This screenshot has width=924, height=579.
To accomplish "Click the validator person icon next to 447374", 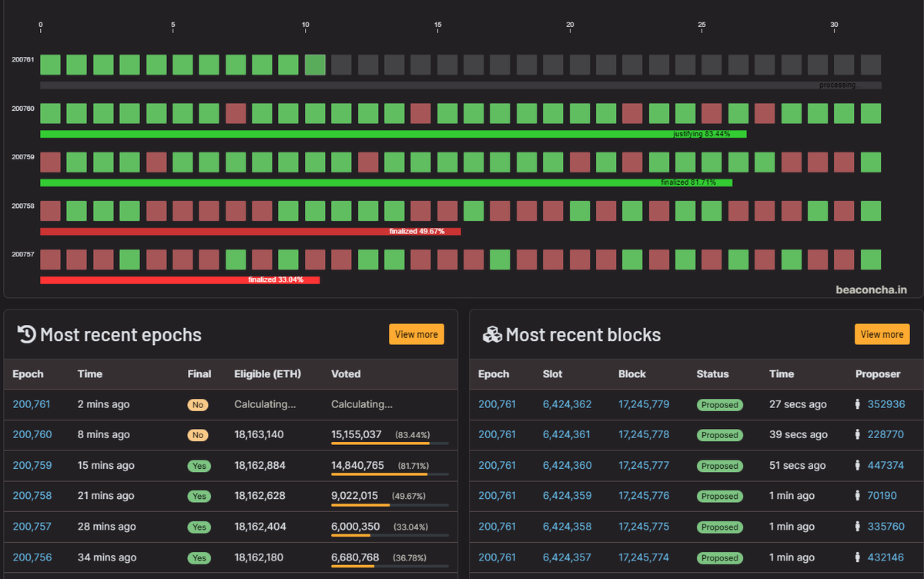I will [x=859, y=465].
